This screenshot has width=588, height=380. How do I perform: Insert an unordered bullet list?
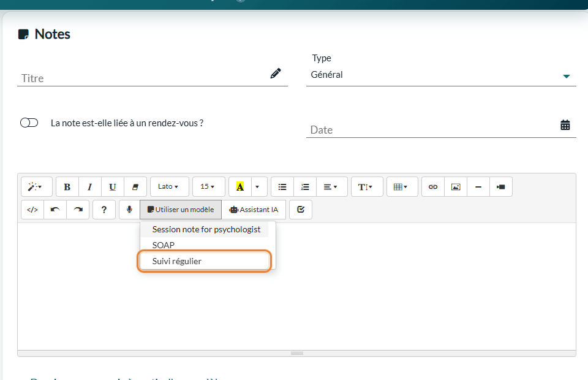(282, 187)
